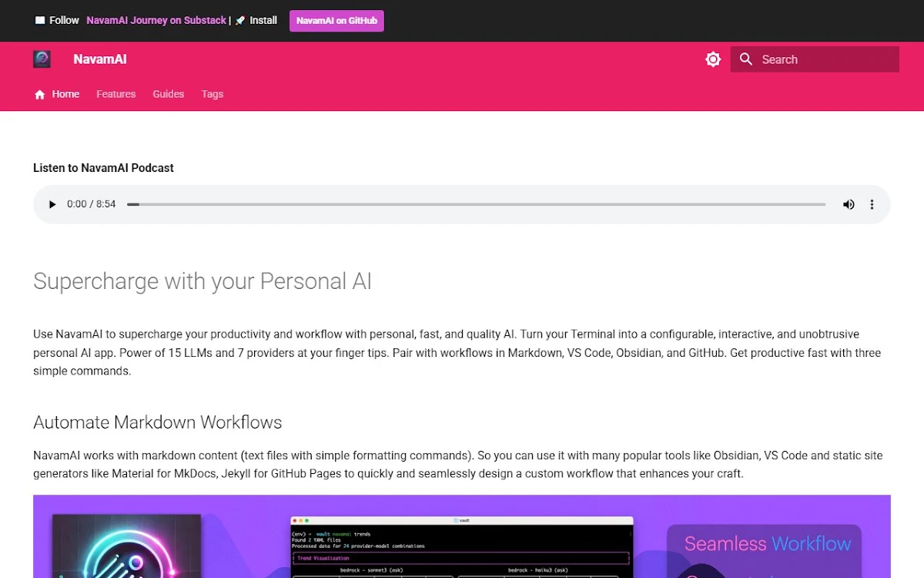Click the Home house icon
924x578 pixels.
pos(40,95)
